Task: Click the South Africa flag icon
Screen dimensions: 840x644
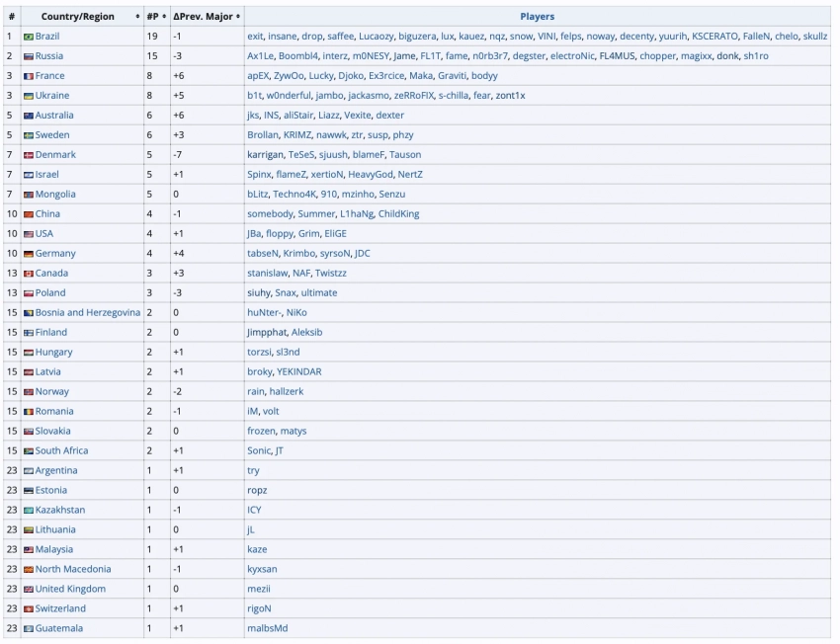Action: [x=29, y=451]
